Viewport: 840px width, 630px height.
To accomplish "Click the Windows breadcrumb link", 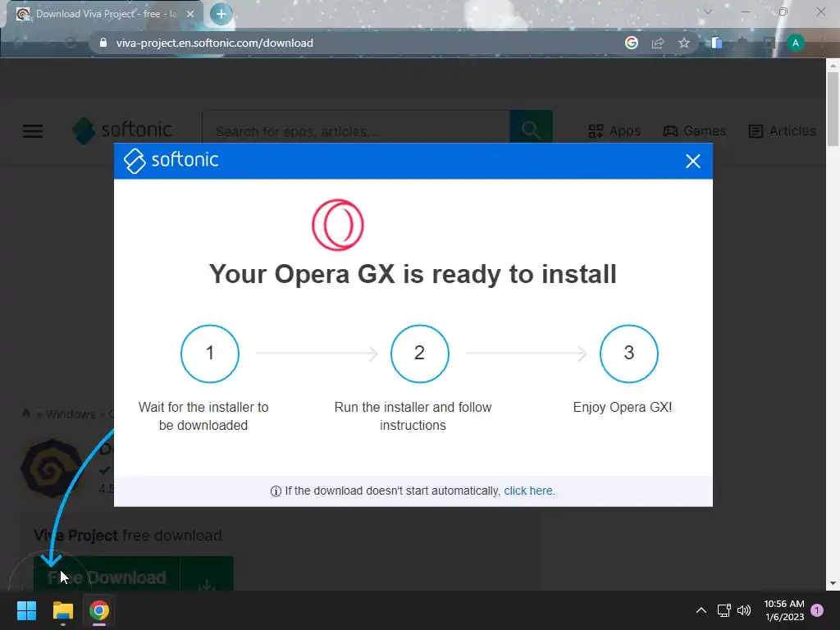I will [71, 414].
